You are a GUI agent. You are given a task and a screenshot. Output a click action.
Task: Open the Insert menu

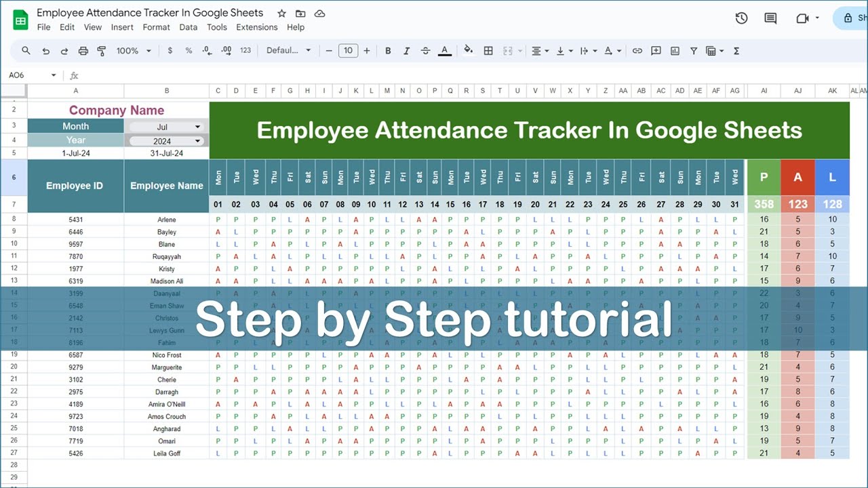pyautogui.click(x=122, y=27)
